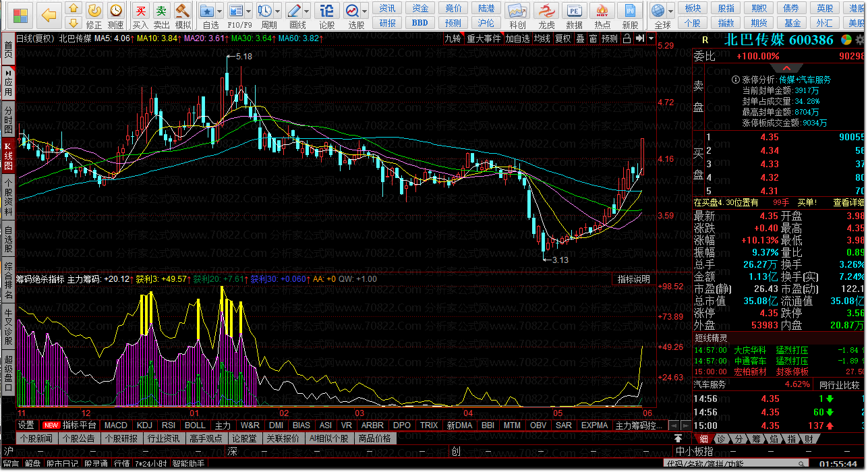Open the chart toolbar dropdown triangle
868x472 pixels.
651,38
